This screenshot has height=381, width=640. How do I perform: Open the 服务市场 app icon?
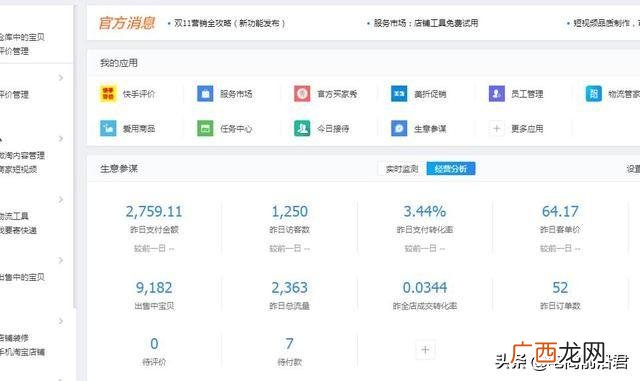[205, 94]
